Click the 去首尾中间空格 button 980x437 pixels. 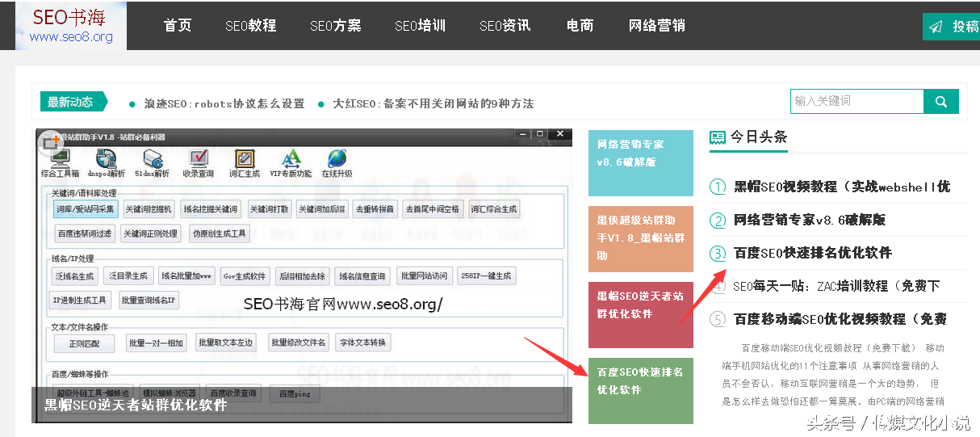[x=432, y=209]
